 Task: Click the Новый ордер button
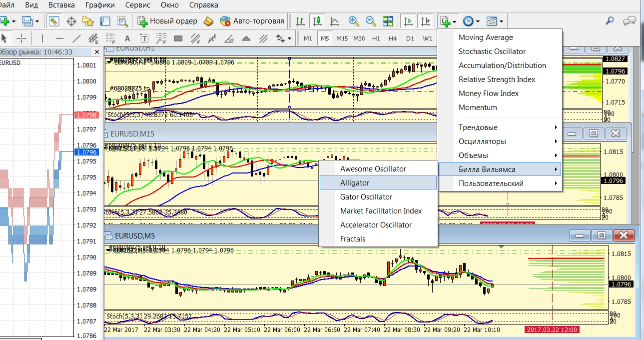168,21
